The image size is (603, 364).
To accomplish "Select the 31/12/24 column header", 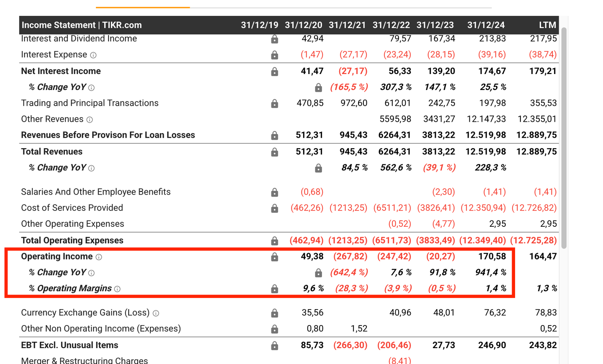I will click(486, 25).
